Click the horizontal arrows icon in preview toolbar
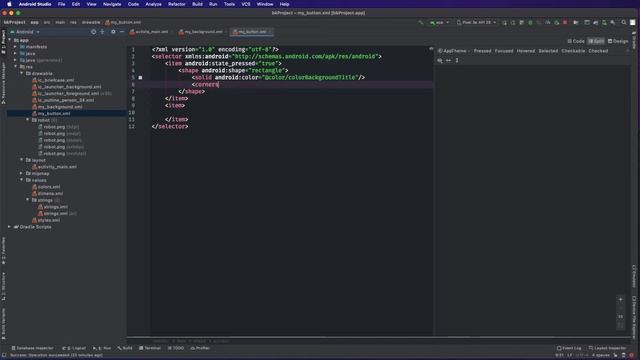The height and width of the screenshot is (360, 640). tap(449, 60)
